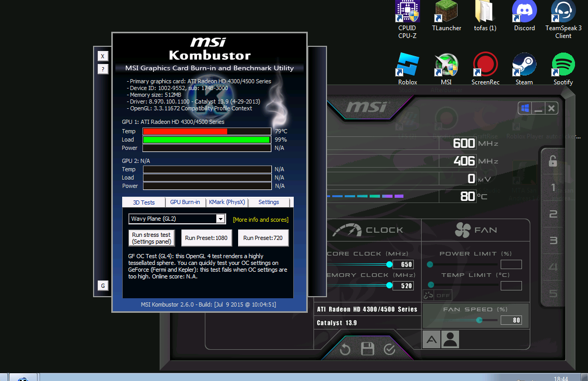Click the Run Preset:720 button
The height and width of the screenshot is (381, 588).
click(x=263, y=238)
